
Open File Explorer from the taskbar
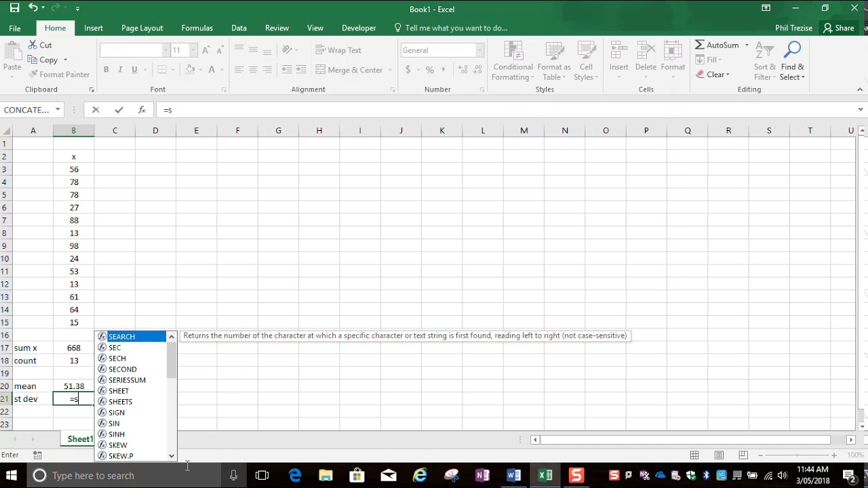tap(326, 475)
